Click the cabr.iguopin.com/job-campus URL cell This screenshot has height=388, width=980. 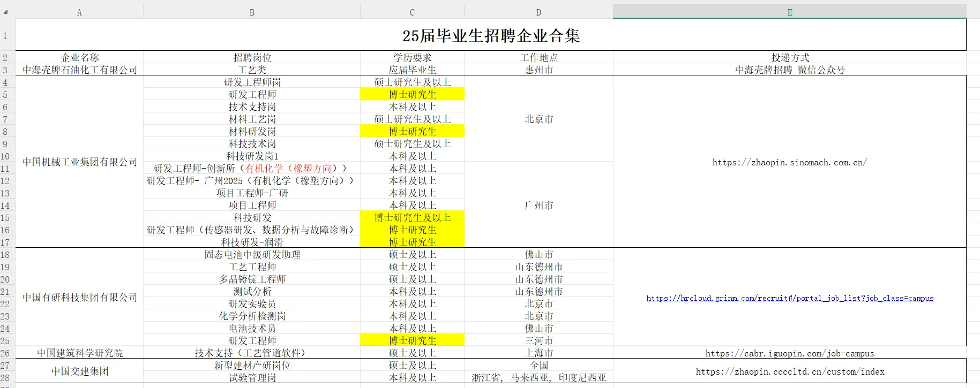[790, 353]
